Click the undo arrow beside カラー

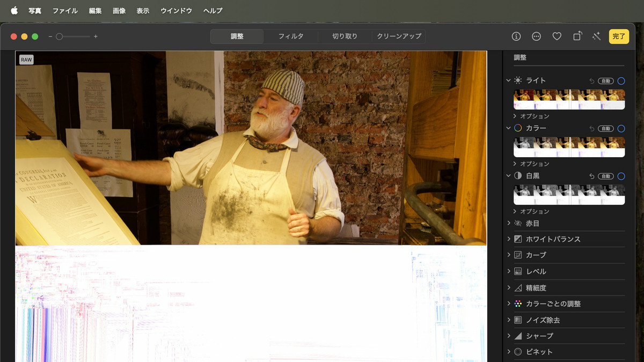(591, 129)
